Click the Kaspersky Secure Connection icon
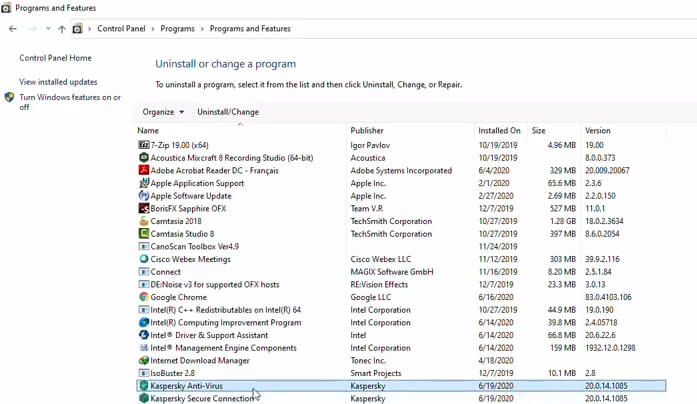697x404 pixels. point(144,398)
